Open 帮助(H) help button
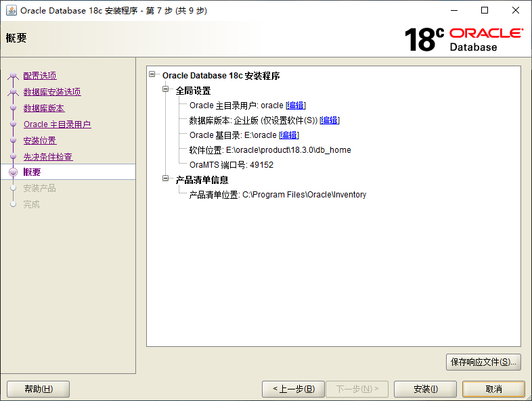Viewport: 532px width, 401px height. click(39, 389)
